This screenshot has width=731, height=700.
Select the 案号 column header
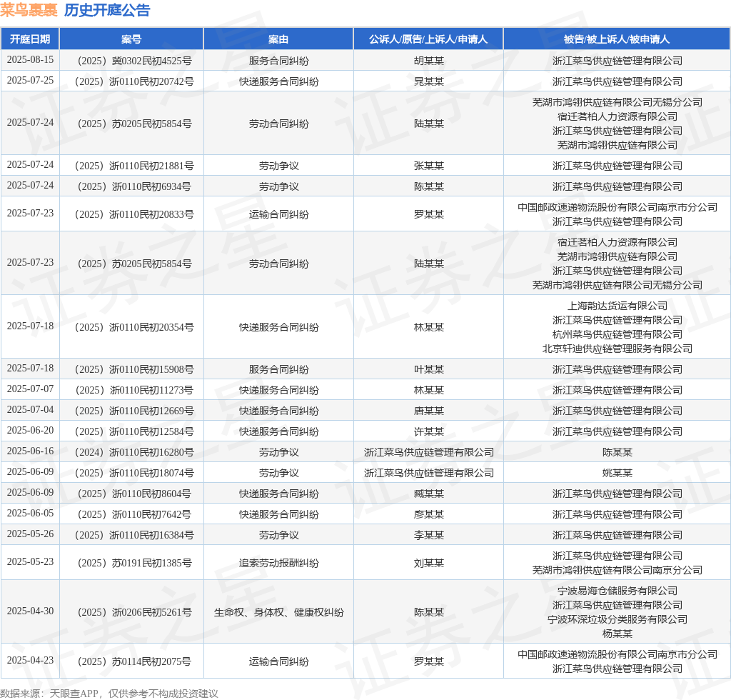pyautogui.click(x=131, y=39)
